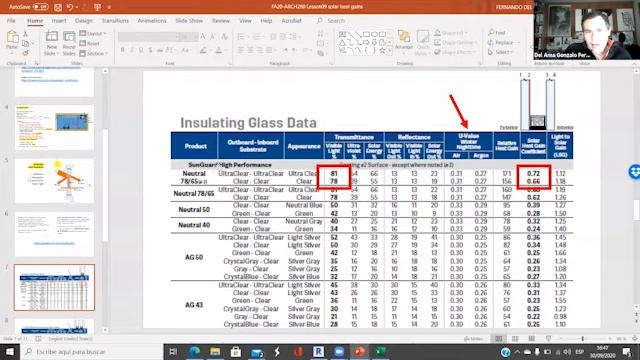Click taskbar search box 'Escribe aquí para buscar'
Screen dimensions: 640x360
click(x=92, y=351)
